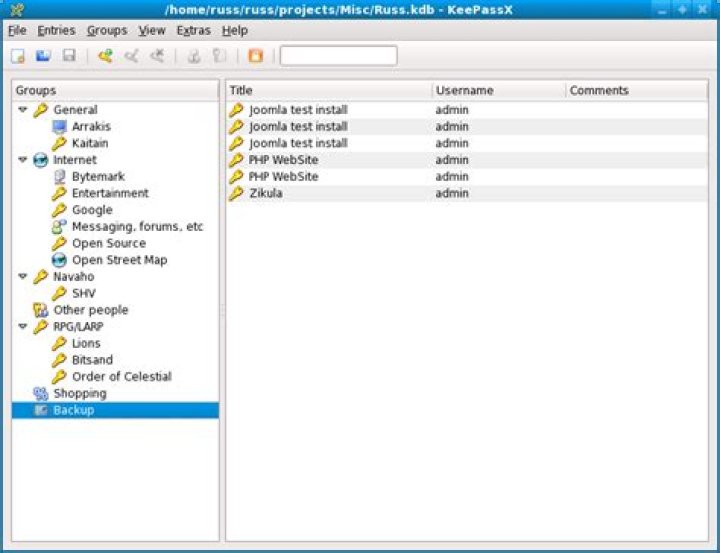Click the Copy Password to Clipboard icon
This screenshot has width=720, height=553.
point(219,56)
